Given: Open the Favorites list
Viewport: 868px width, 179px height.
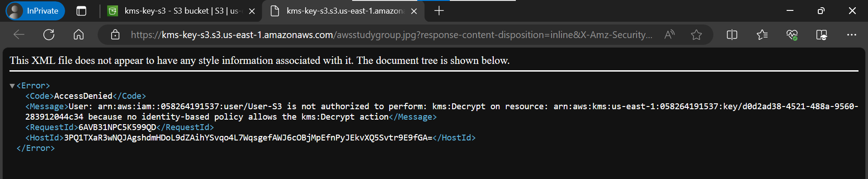Looking at the screenshot, I should pyautogui.click(x=762, y=34).
